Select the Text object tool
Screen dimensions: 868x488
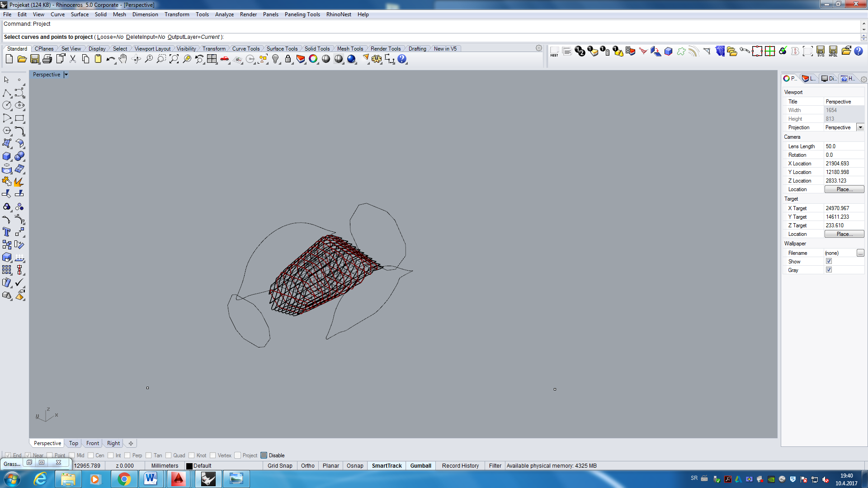(x=7, y=232)
